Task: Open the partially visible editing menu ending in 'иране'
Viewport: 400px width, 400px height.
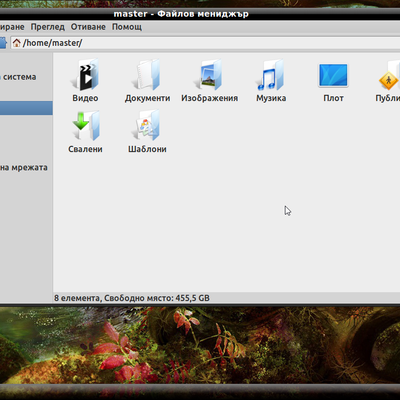Action: point(12,27)
